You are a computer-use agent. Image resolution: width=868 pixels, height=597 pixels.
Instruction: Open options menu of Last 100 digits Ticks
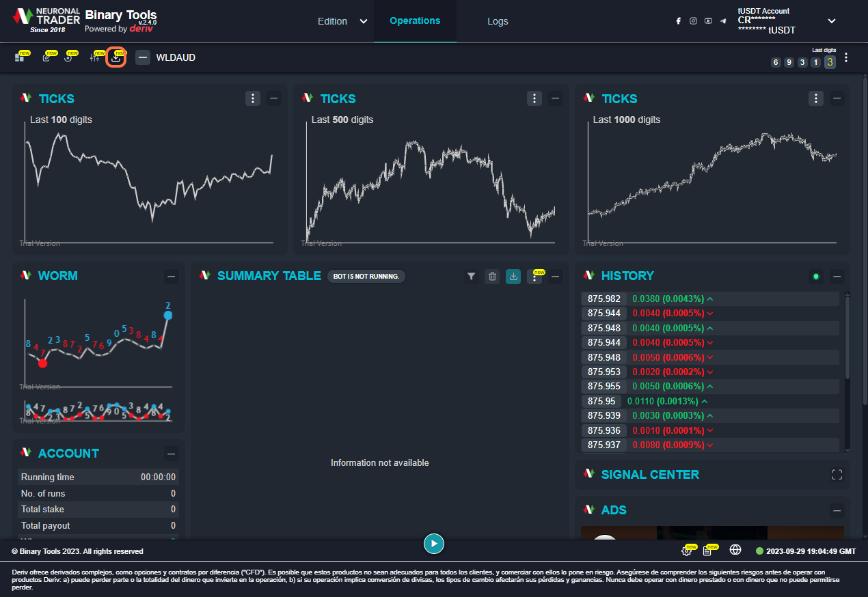253,99
